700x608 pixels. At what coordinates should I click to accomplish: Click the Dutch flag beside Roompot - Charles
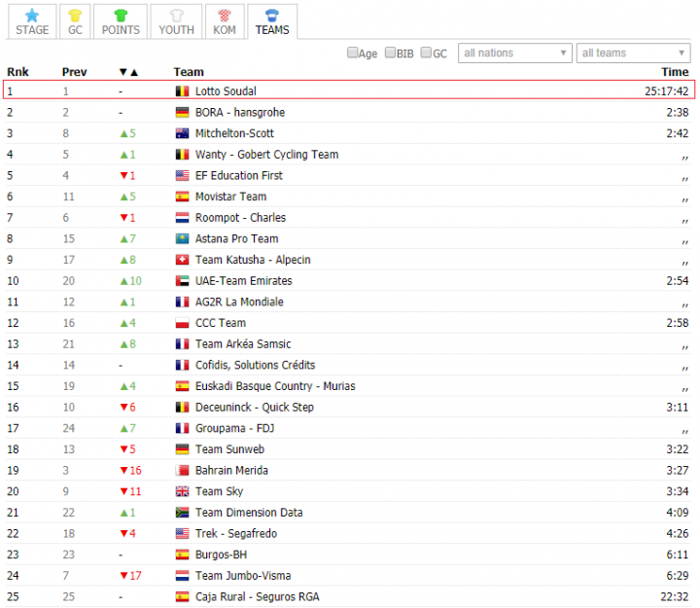point(182,218)
